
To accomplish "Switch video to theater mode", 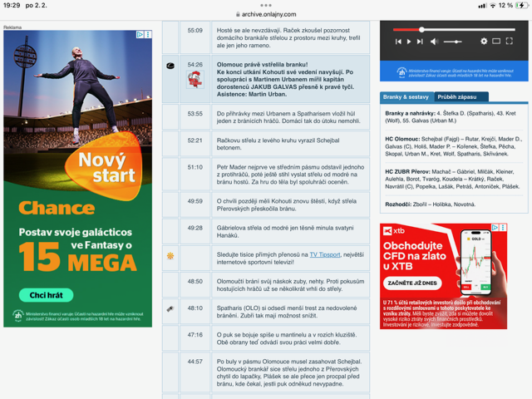I will (x=496, y=42).
